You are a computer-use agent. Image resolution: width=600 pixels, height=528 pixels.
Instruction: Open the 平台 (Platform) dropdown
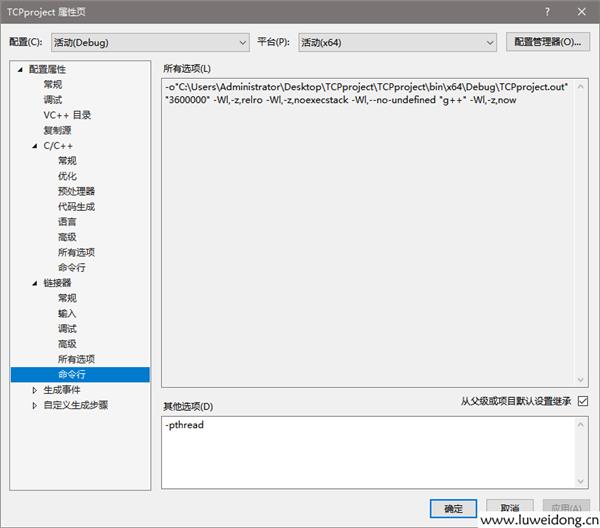397,42
